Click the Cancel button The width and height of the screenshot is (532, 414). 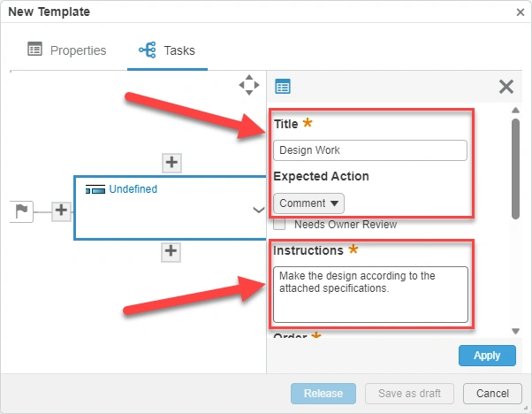(x=492, y=393)
